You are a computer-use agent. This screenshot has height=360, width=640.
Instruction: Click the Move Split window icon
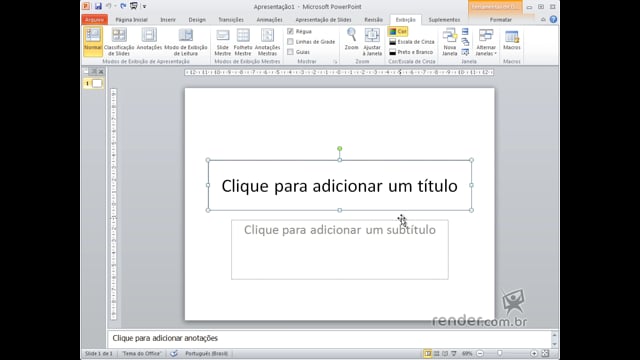[x=465, y=52]
